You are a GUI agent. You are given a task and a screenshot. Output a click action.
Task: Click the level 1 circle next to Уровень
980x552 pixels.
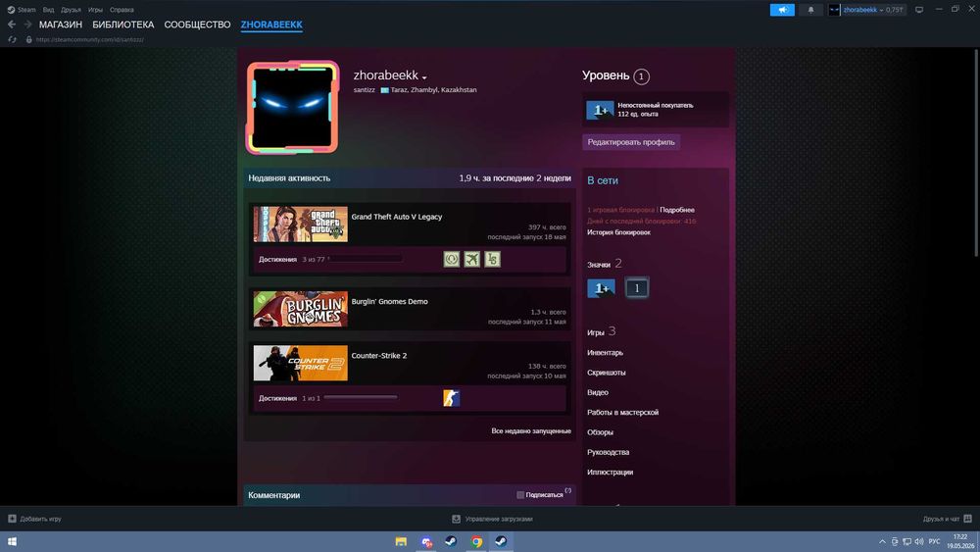tap(641, 76)
